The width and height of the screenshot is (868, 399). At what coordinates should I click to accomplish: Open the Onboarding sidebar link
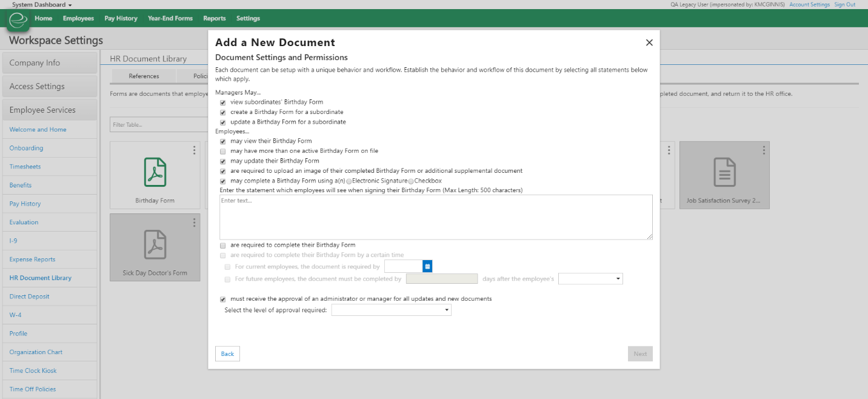(27, 148)
